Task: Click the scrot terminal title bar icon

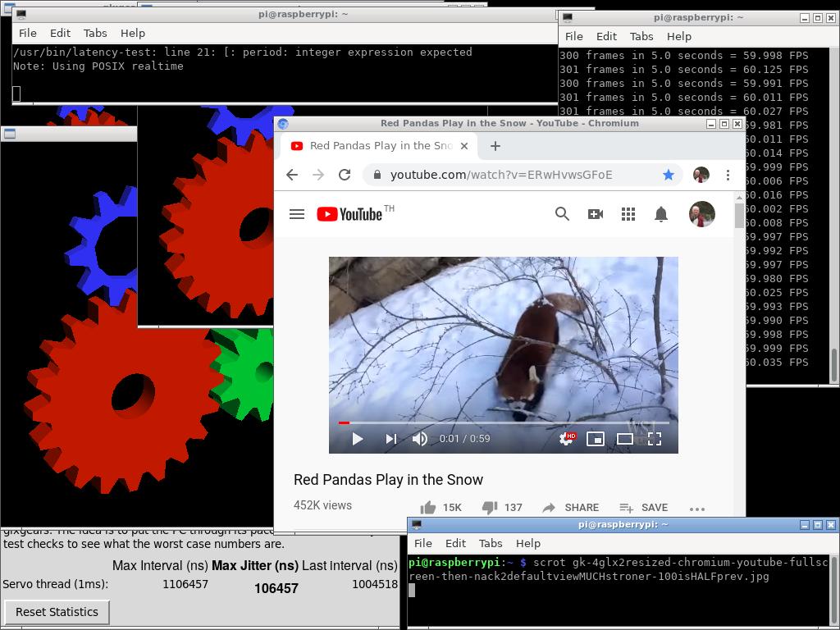Action: pyautogui.click(x=417, y=525)
